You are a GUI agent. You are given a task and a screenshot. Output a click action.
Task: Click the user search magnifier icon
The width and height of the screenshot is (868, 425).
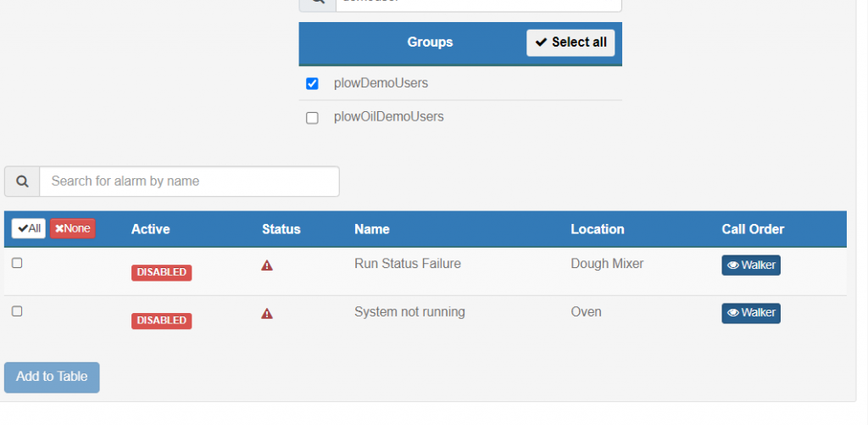coord(317,3)
